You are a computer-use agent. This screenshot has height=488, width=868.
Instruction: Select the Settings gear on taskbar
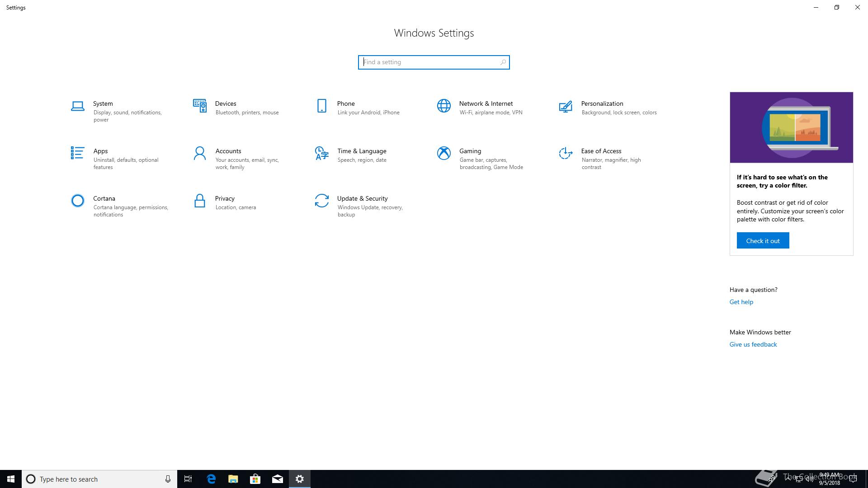[300, 479]
